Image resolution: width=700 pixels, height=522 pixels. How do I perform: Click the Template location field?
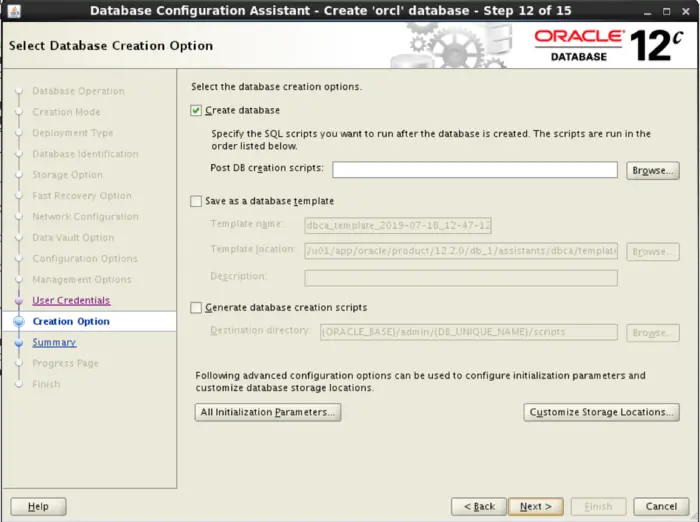pyautogui.click(x=461, y=251)
